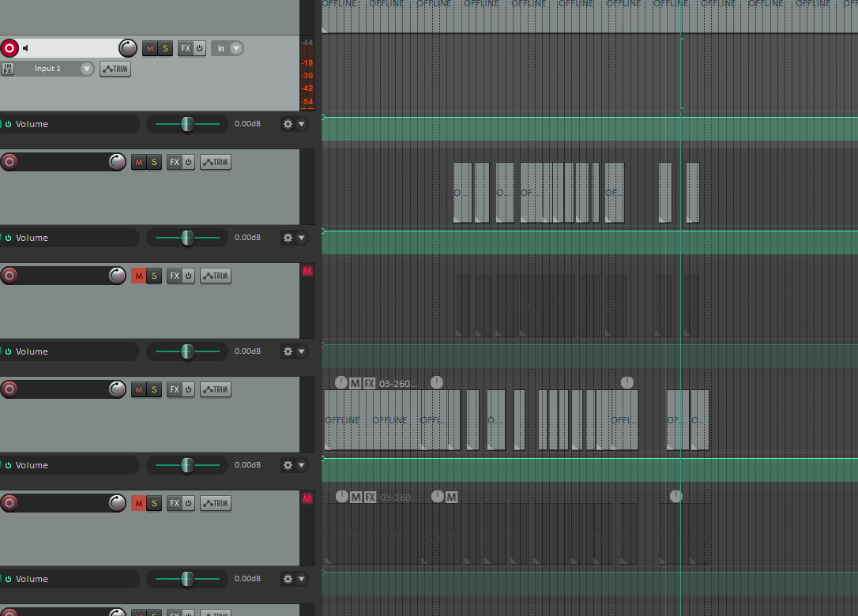Click red M mute indicator of third track
Viewport: 858px width, 616px height.
point(307,272)
